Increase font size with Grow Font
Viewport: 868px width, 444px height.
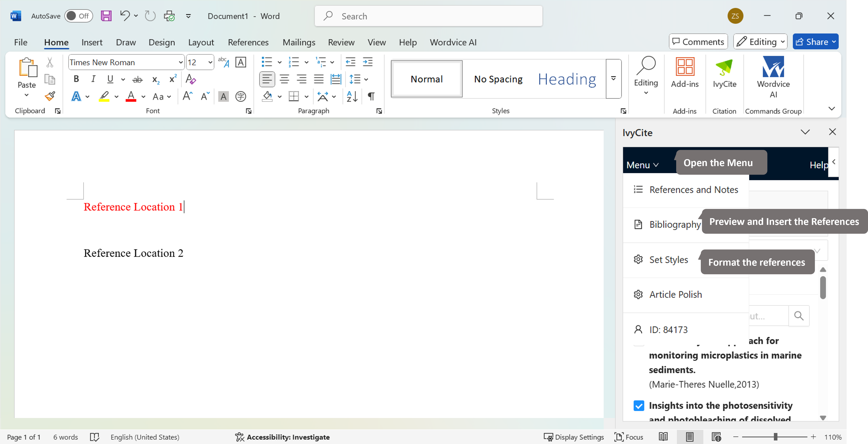[187, 97]
